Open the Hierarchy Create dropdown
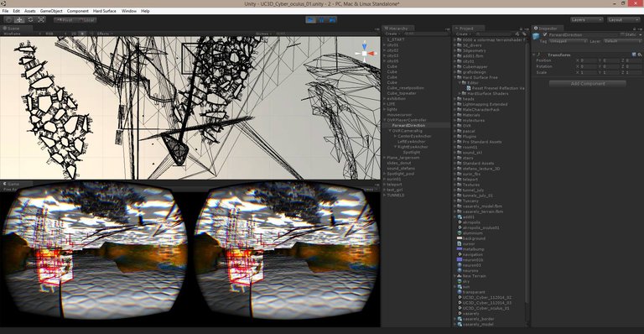 pos(392,34)
